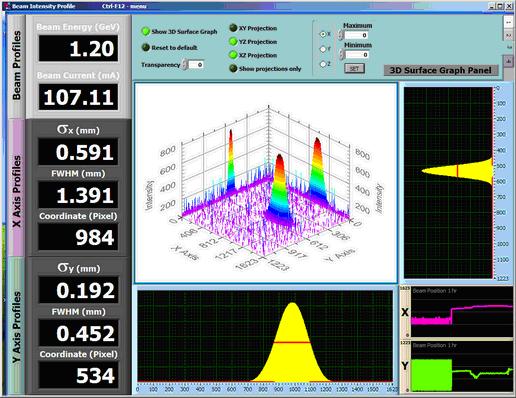Switch to the Y Axis Profiles tab
The image size is (516, 398).
tap(16, 326)
